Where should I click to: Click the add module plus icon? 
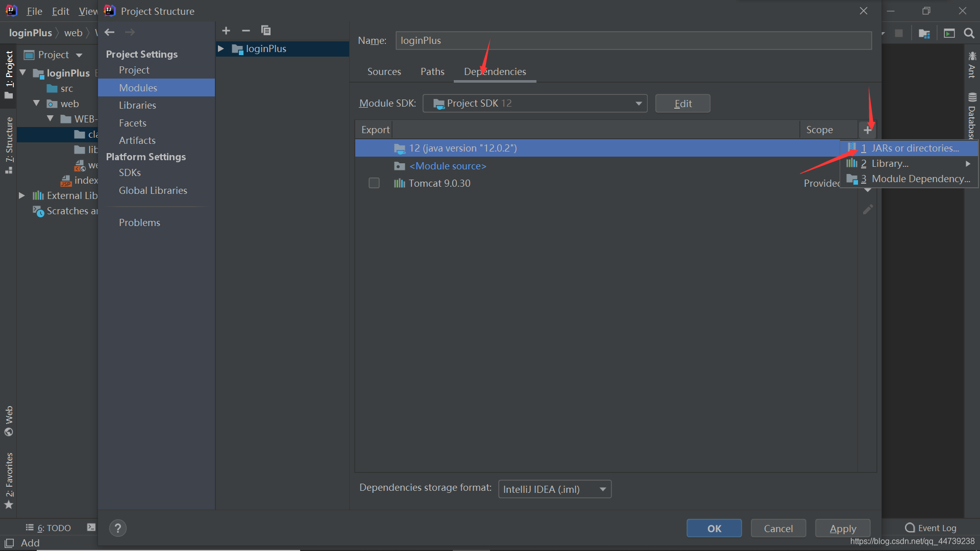(226, 31)
